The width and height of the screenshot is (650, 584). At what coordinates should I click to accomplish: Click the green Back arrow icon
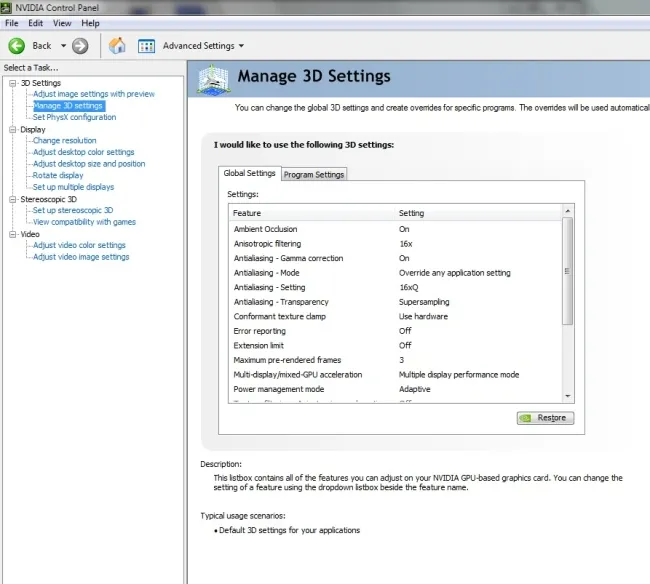click(x=17, y=45)
